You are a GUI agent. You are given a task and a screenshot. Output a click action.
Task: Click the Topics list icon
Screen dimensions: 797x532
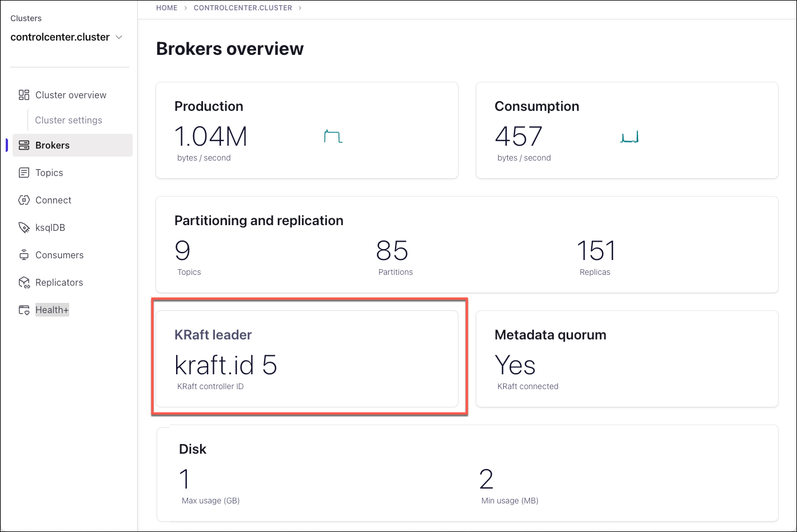(24, 173)
